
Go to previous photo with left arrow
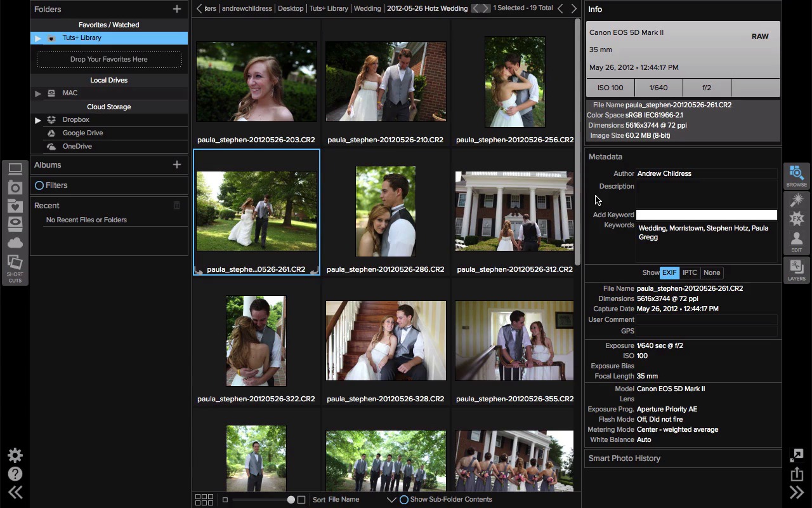click(560, 8)
